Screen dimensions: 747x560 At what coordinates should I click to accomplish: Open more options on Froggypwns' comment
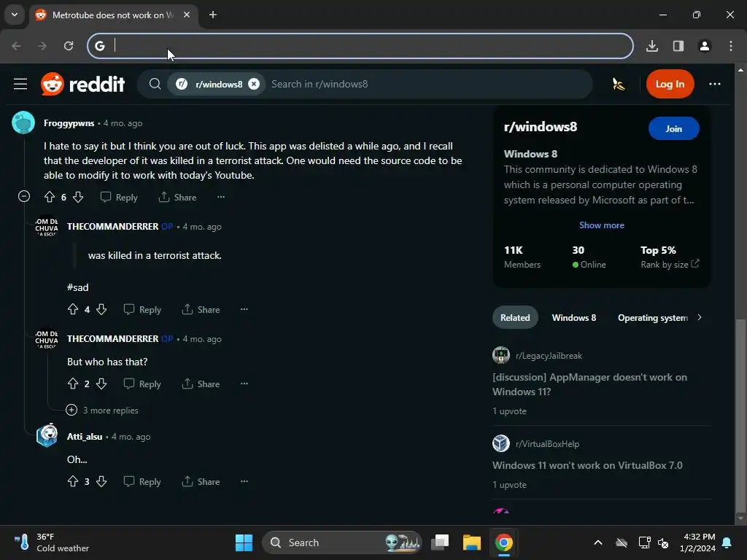(x=220, y=197)
